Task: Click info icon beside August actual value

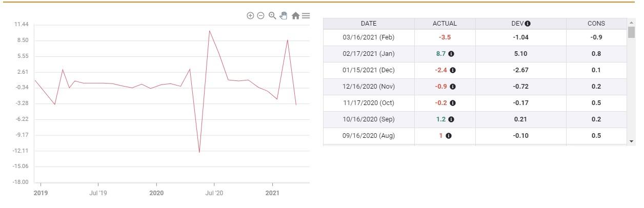Action: click(449, 136)
